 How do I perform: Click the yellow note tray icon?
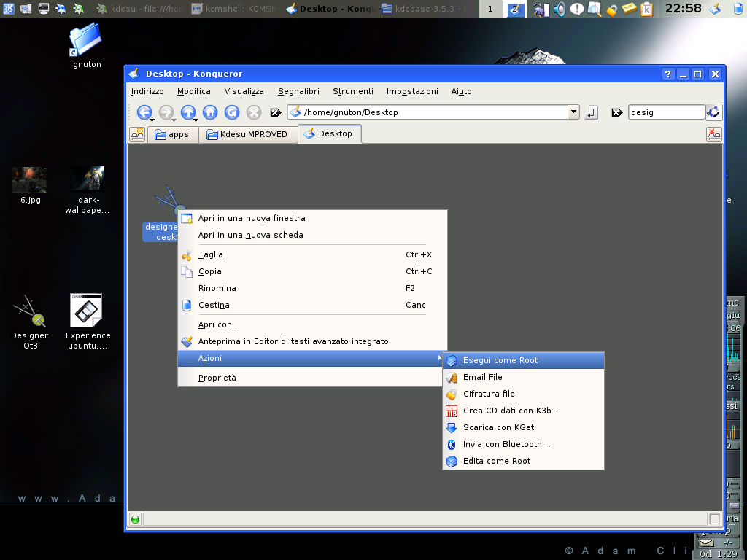coord(629,7)
